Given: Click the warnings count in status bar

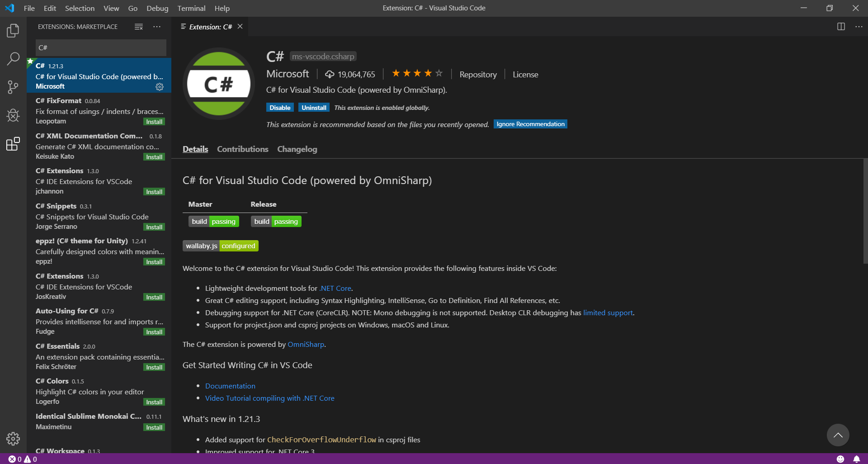Looking at the screenshot, I should click(x=30, y=459).
